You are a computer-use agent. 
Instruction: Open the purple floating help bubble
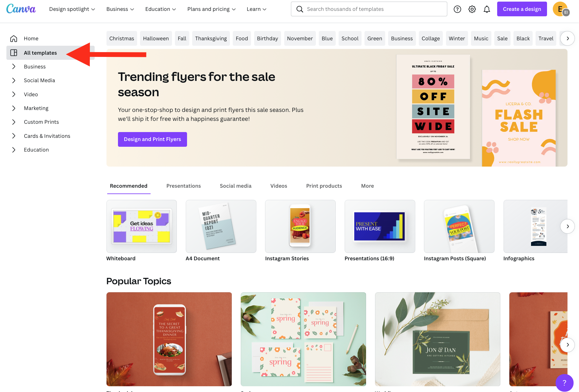point(564,383)
